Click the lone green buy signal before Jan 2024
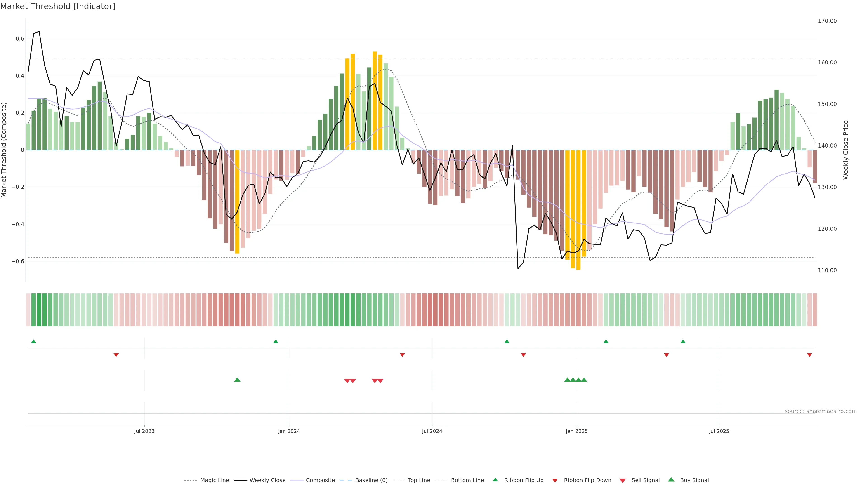This screenshot has height=488, width=868. (237, 380)
